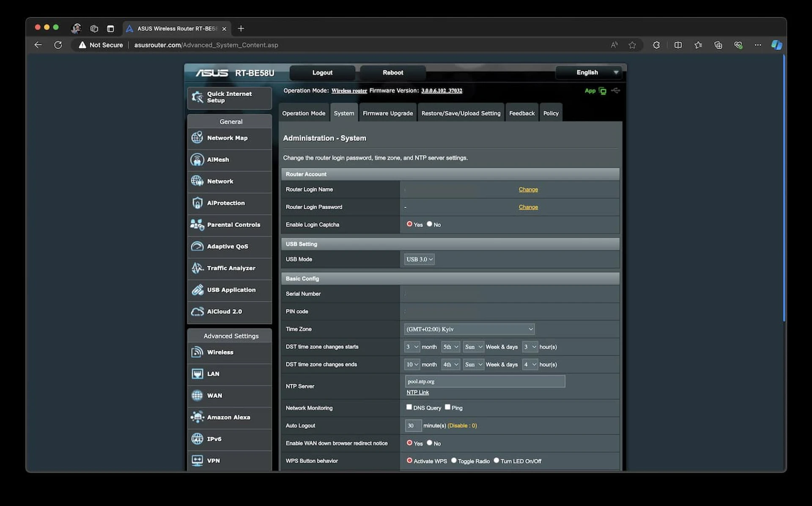This screenshot has width=812, height=506.
Task: Open WAN settings globe icon
Action: tap(197, 395)
